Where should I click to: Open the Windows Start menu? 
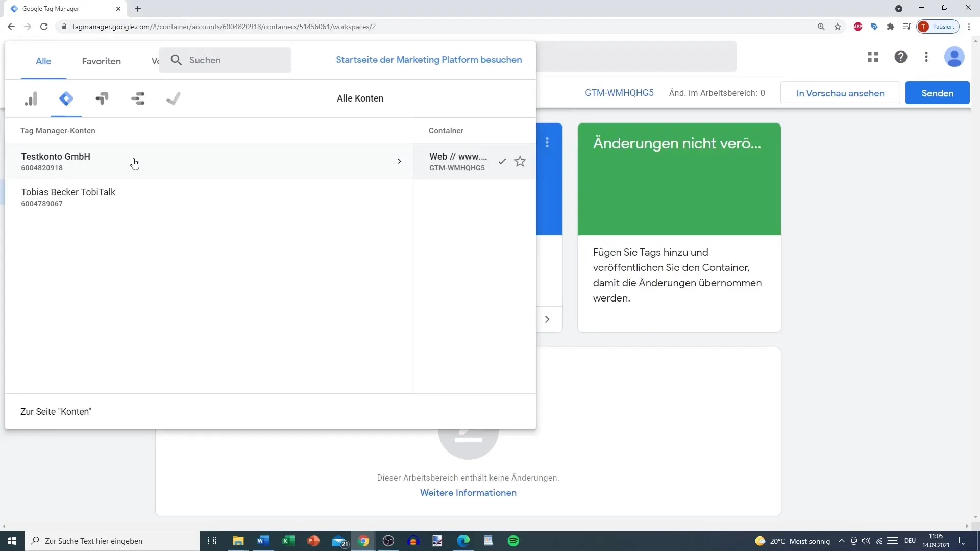coord(12,541)
